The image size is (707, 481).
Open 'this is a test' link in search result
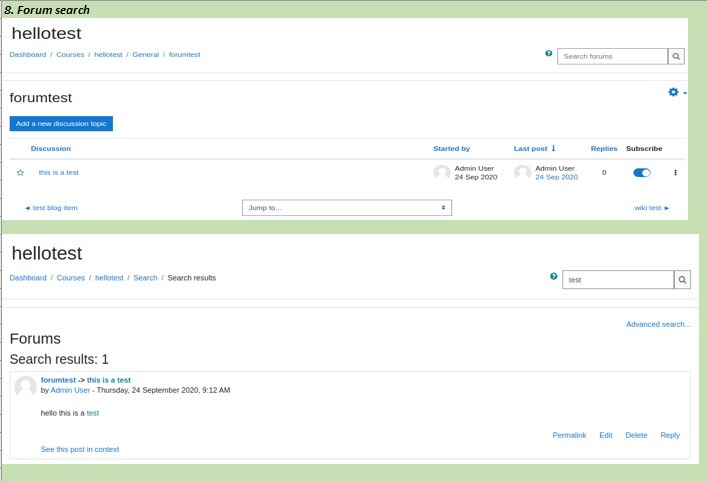click(109, 380)
